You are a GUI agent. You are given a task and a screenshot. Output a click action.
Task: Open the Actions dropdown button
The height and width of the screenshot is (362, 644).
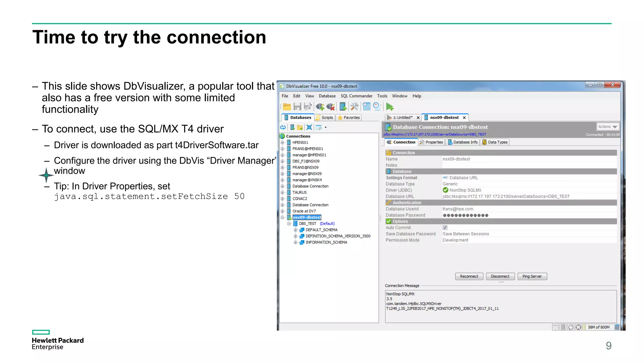click(608, 127)
